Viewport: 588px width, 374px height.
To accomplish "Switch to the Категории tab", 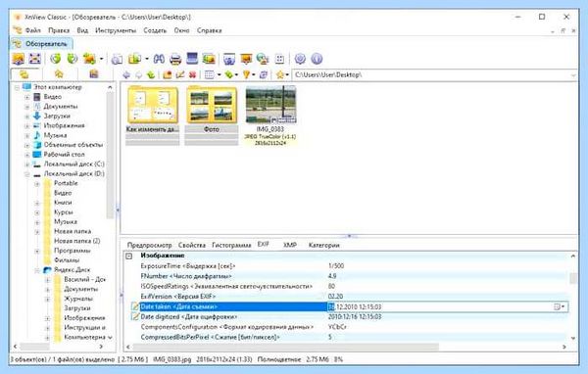I will click(x=324, y=245).
